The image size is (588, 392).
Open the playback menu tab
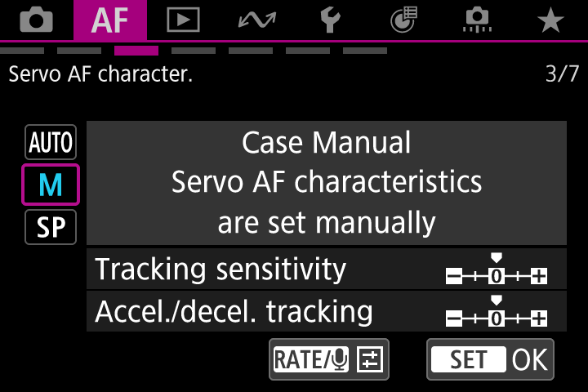coord(183,20)
